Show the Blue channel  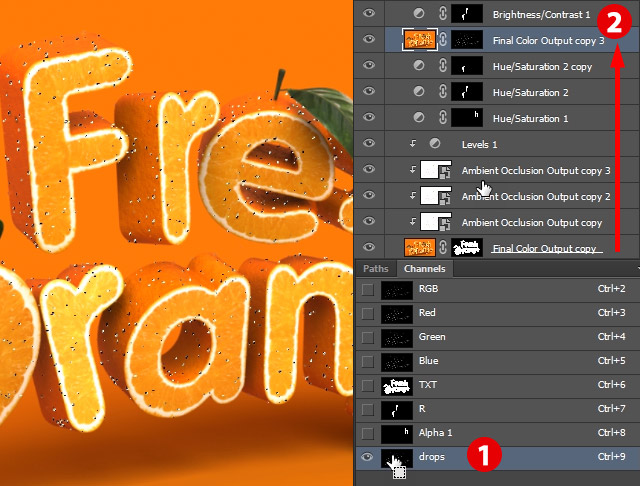367,361
